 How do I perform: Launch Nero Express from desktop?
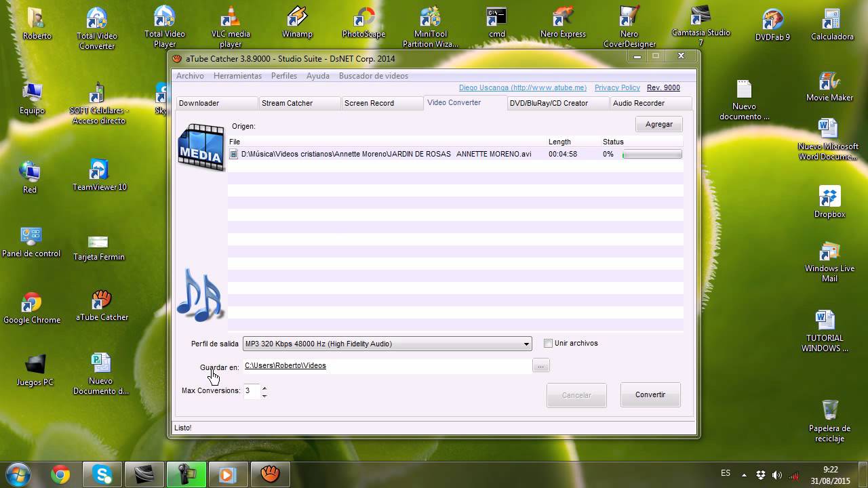(563, 22)
